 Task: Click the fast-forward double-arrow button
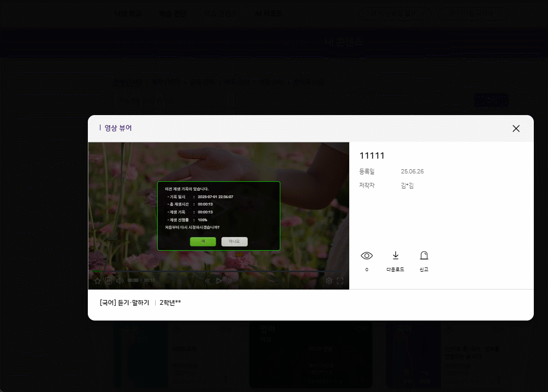230,281
